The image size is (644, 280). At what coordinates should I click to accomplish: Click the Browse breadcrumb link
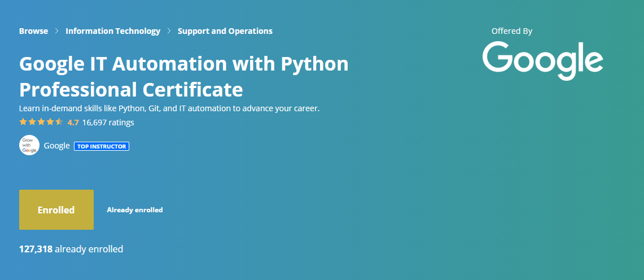[33, 31]
